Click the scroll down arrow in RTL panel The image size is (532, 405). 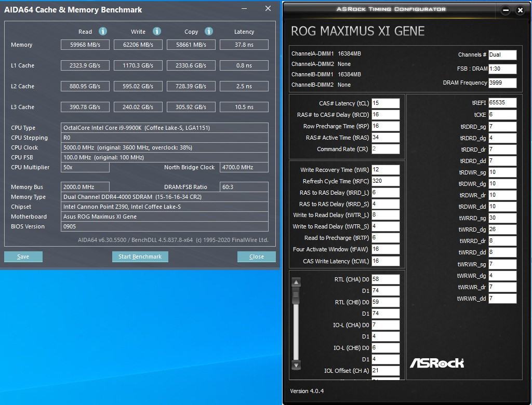point(296,366)
